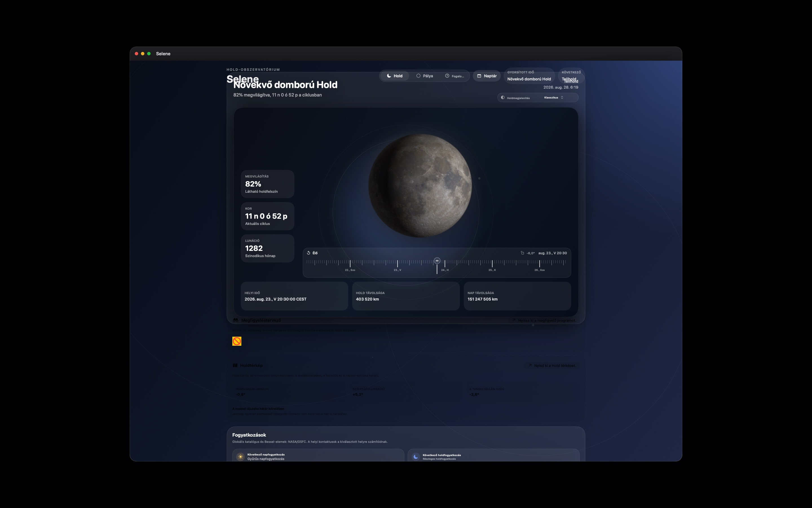The image size is (812, 508).
Task: Click the '+5,2°' Szélességi libráció value
Action: 358,395
